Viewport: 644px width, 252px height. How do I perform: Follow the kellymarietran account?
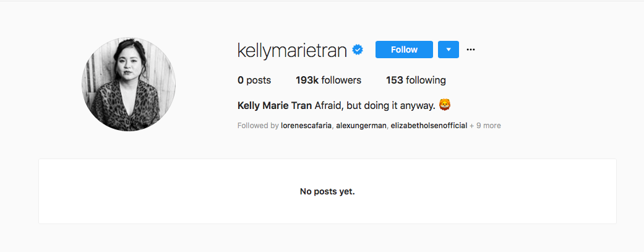click(x=404, y=50)
